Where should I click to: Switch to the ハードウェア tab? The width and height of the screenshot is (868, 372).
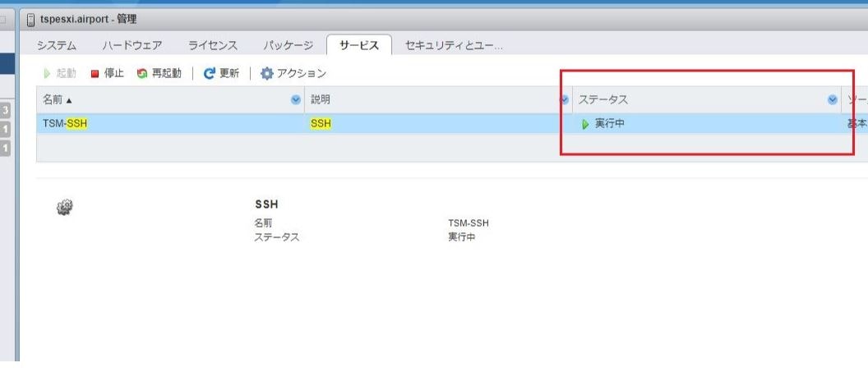(132, 45)
